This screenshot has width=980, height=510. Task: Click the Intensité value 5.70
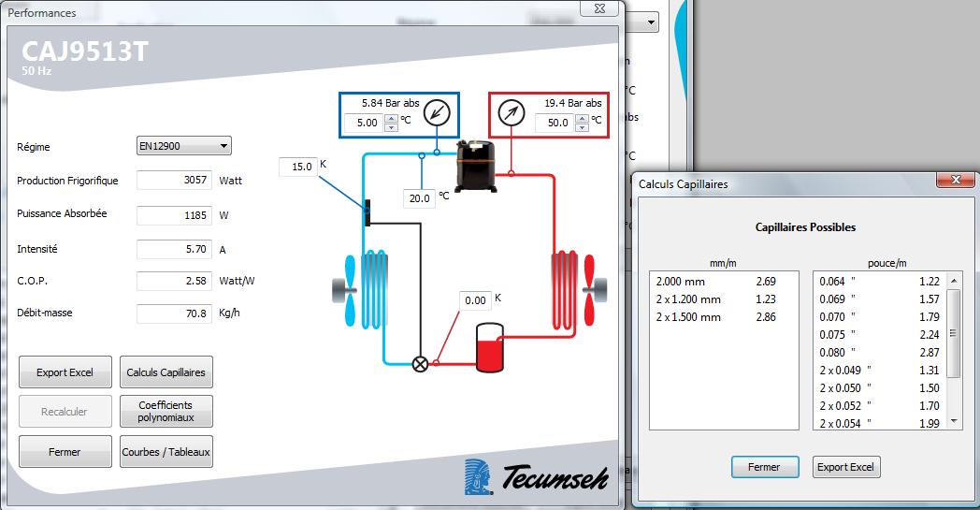tap(174, 249)
